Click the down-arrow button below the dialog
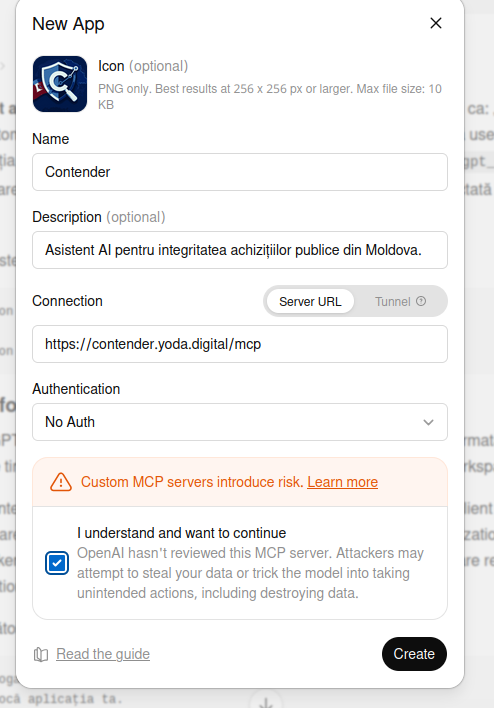This screenshot has width=494, height=708. pyautogui.click(x=266, y=701)
